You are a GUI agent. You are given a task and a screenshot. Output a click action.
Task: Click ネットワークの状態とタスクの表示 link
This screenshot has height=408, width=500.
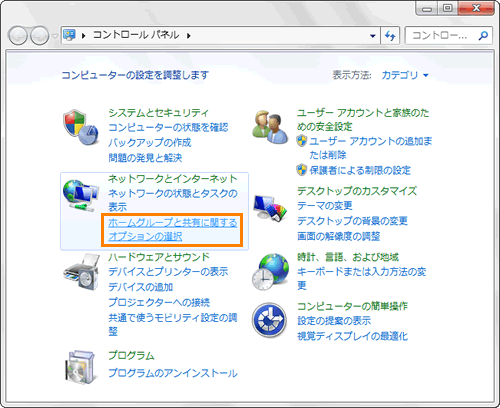(x=173, y=200)
